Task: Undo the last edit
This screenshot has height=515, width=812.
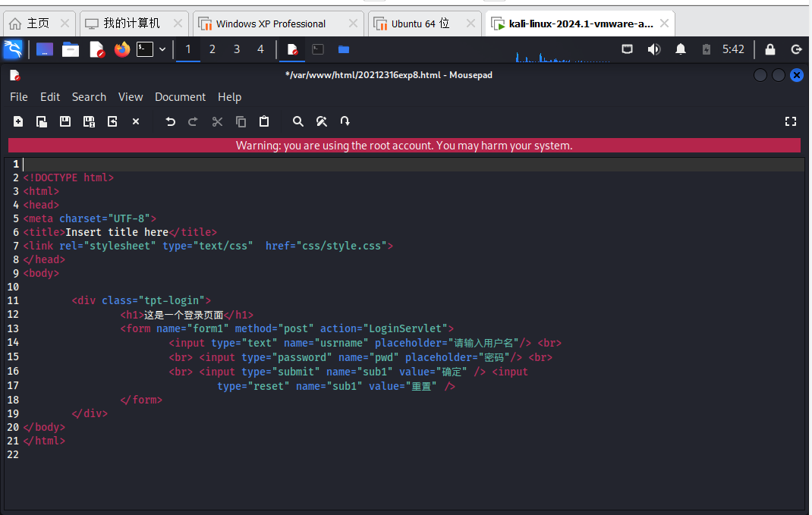Action: 170,121
